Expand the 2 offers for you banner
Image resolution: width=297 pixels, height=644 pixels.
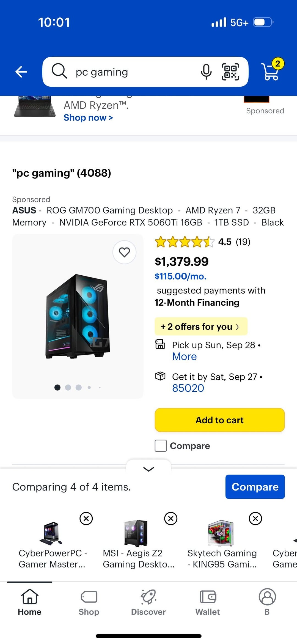pos(201,327)
